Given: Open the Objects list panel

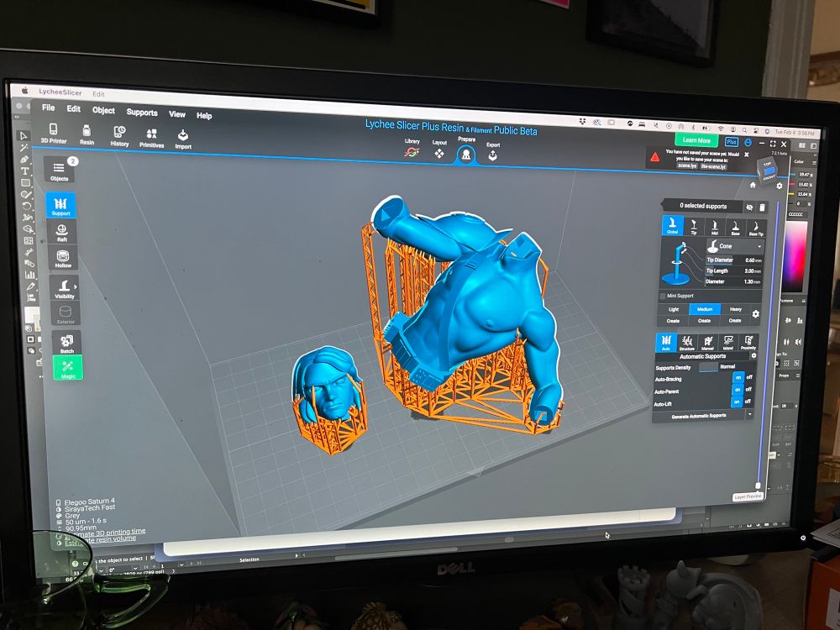Looking at the screenshot, I should [60, 171].
